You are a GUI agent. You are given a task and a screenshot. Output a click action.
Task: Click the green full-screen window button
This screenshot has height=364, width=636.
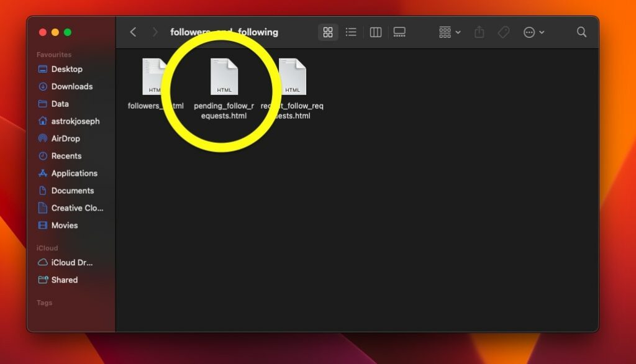pyautogui.click(x=68, y=32)
